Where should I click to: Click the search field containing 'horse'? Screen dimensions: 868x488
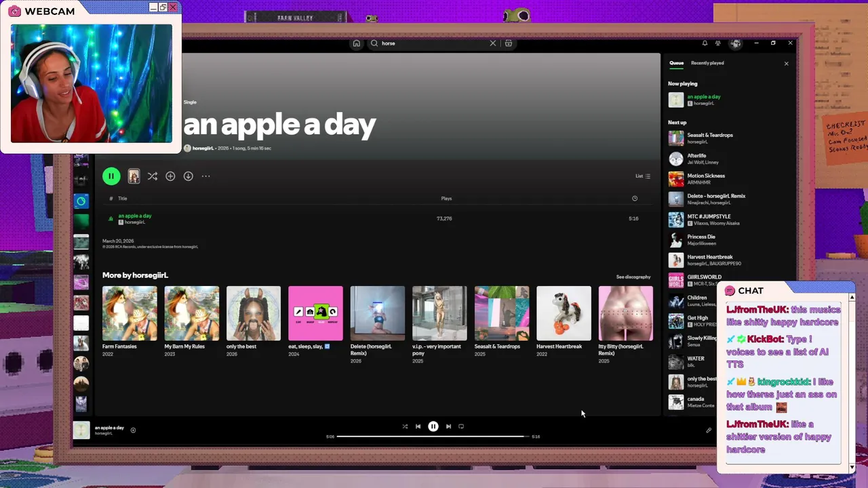pyautogui.click(x=434, y=43)
